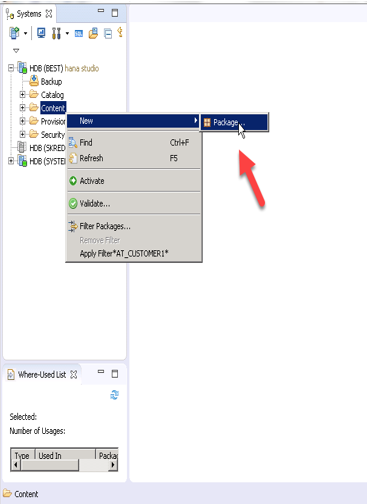The height and width of the screenshot is (504, 367).
Task: Select the Provisioning folder icon
Action: pyautogui.click(x=34, y=120)
